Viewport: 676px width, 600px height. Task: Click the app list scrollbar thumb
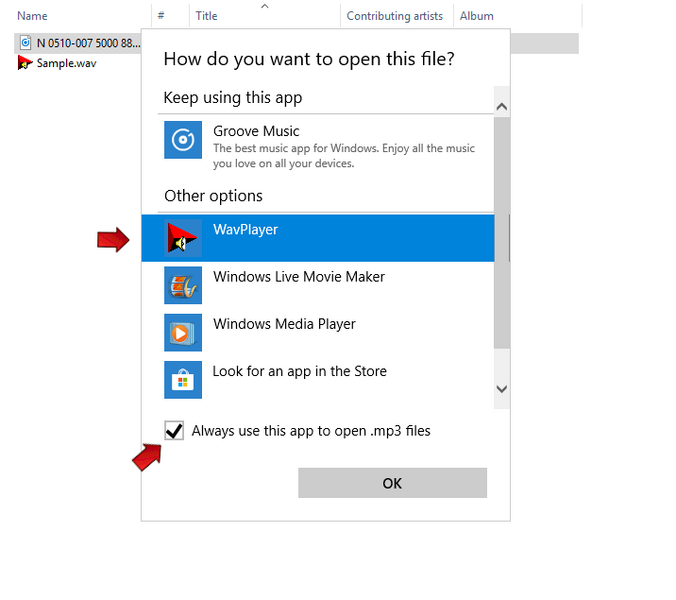(501, 233)
